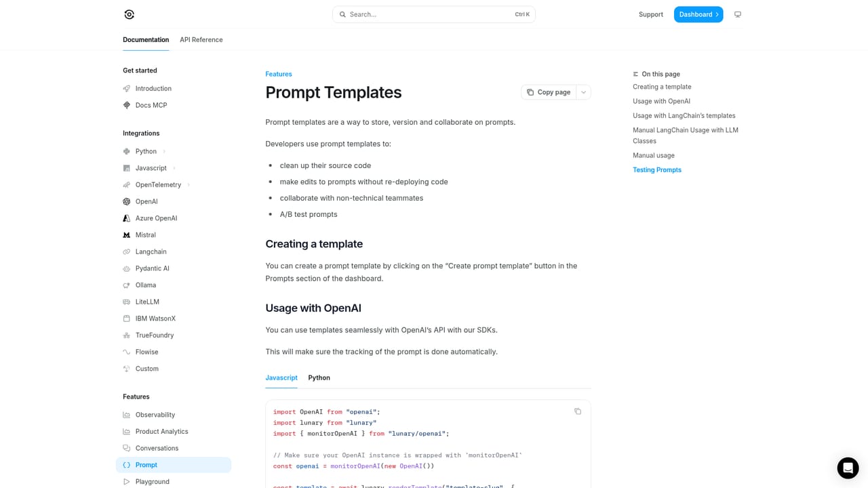Click the Azure OpenAI icon
Screen dimensions: 868x488
(127, 218)
